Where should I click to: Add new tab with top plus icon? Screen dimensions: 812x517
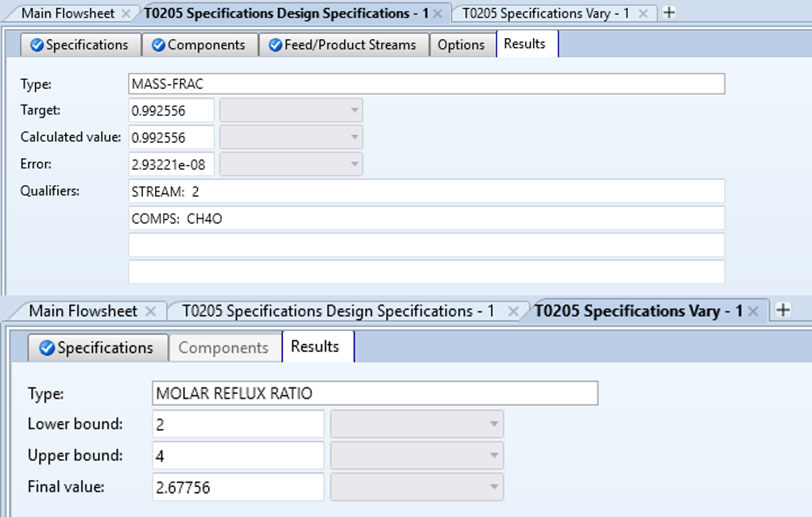point(669,13)
